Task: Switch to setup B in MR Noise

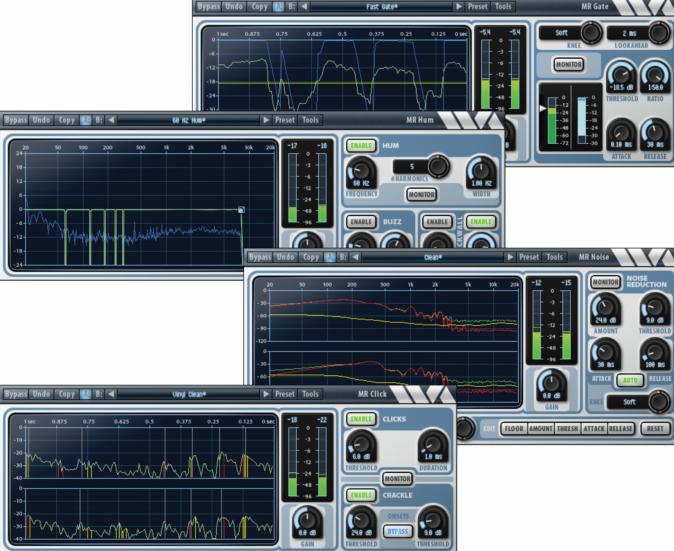Action: click(x=343, y=257)
